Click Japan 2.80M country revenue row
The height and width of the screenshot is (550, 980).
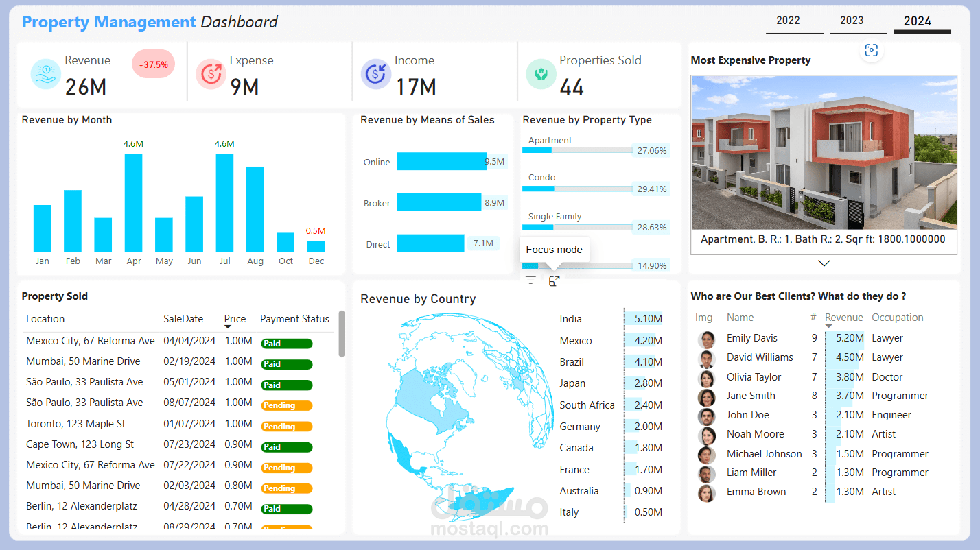tap(611, 383)
